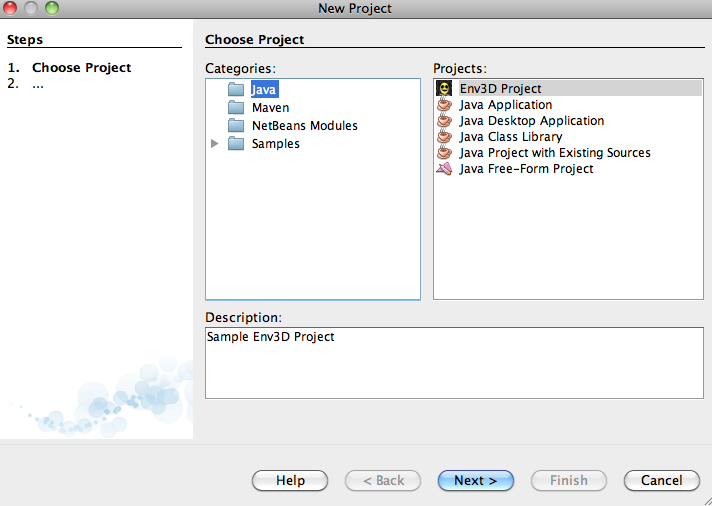The width and height of the screenshot is (712, 506).
Task: Click the NetBeans Modules folder icon
Action: [x=235, y=126]
